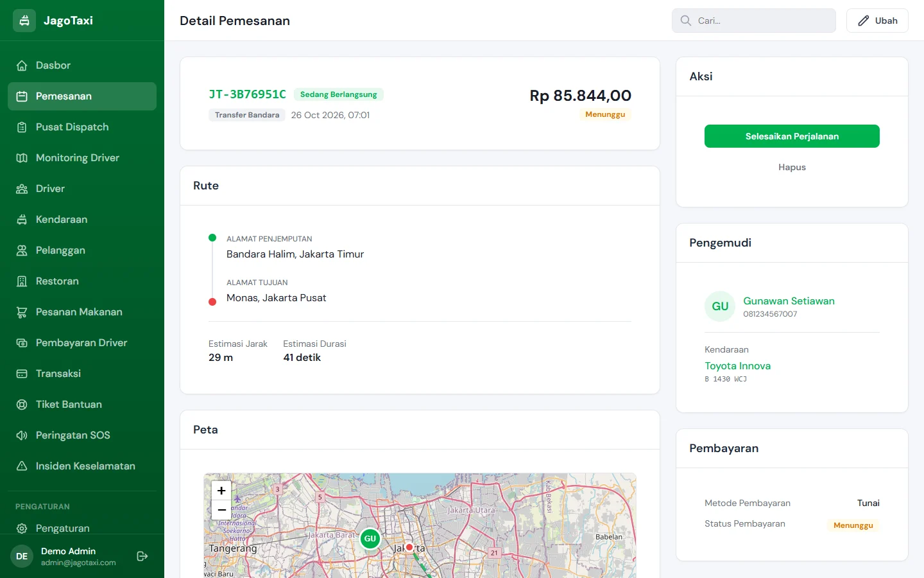This screenshot has height=578, width=924.
Task: Click the Driver group icon
Action: tap(22, 189)
